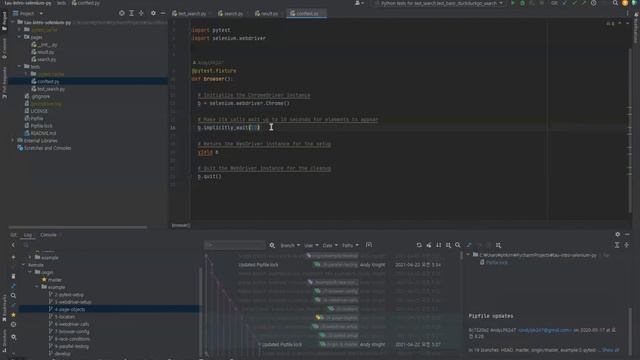Screen dimensions: 640x360
Task: Click the Project panel horizontal scrollbar
Action: coord(78,227)
